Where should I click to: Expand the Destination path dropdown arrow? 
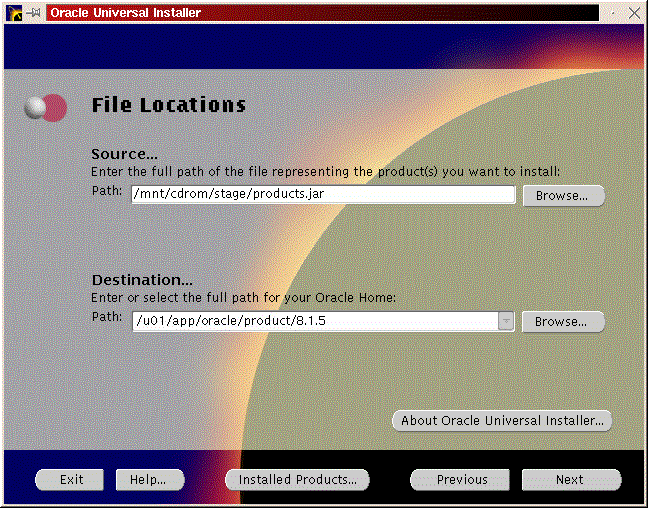pyautogui.click(x=506, y=321)
